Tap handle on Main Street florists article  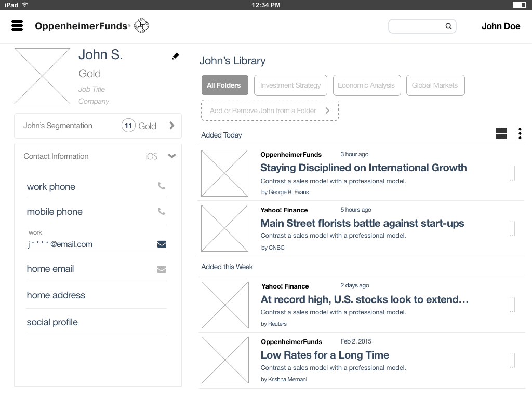(512, 228)
